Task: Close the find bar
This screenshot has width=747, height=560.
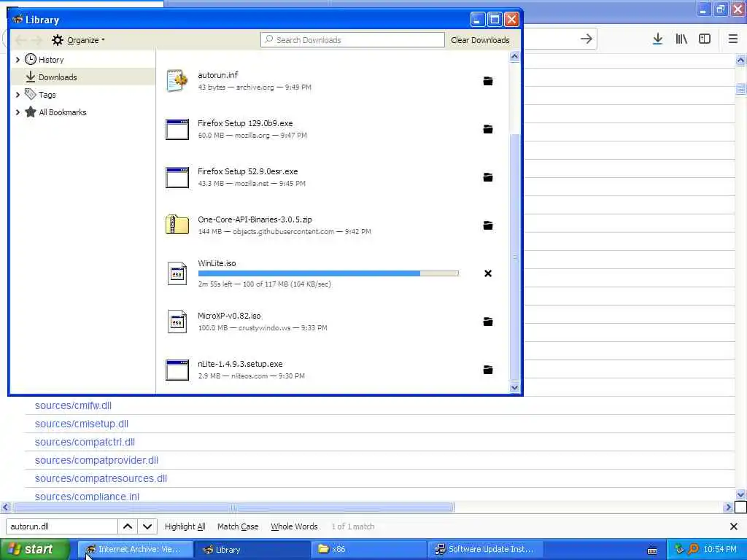Action: pos(734,526)
